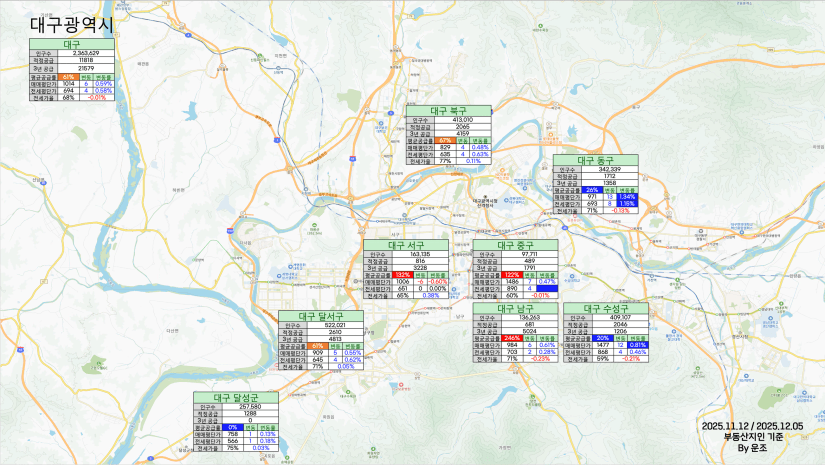Click the By 운조 author credit
Image resolution: width=825 pixels, height=465 pixels.
752,448
